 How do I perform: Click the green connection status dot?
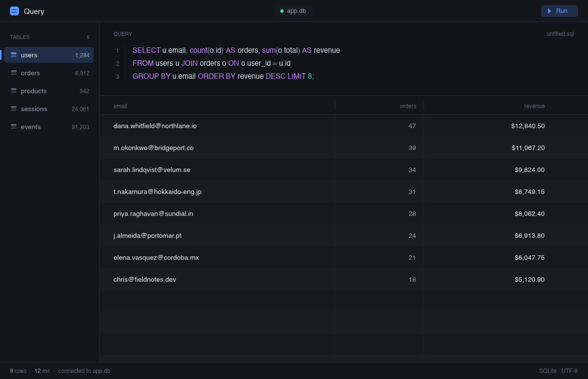pos(282,11)
